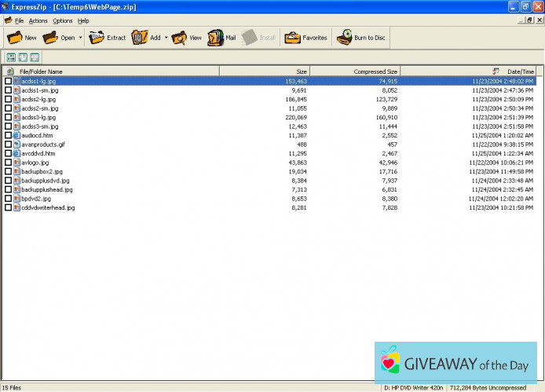Extract files using the Extract icon
This screenshot has width=545, height=392.
point(97,38)
